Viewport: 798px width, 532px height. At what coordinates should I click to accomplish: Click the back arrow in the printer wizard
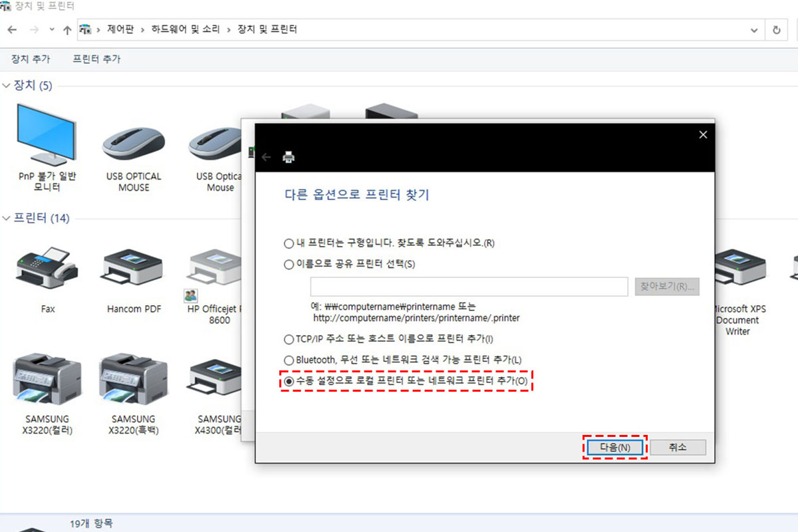(x=267, y=157)
